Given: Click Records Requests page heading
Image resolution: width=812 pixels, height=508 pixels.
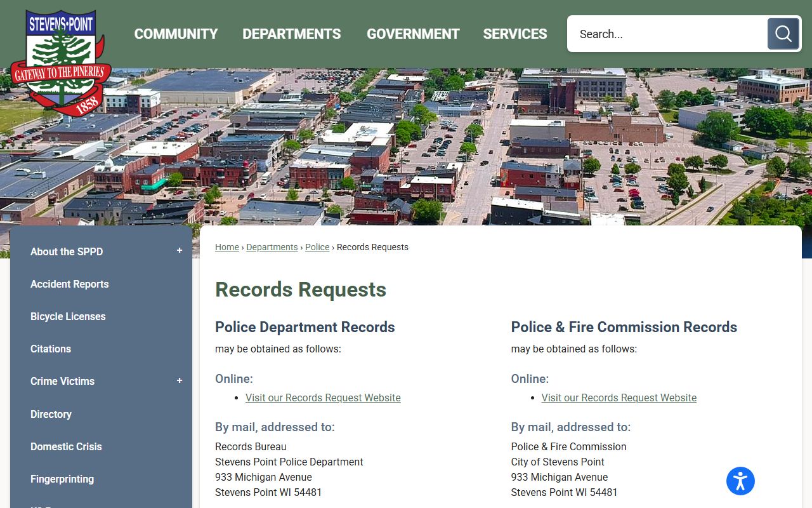Looking at the screenshot, I should (301, 290).
